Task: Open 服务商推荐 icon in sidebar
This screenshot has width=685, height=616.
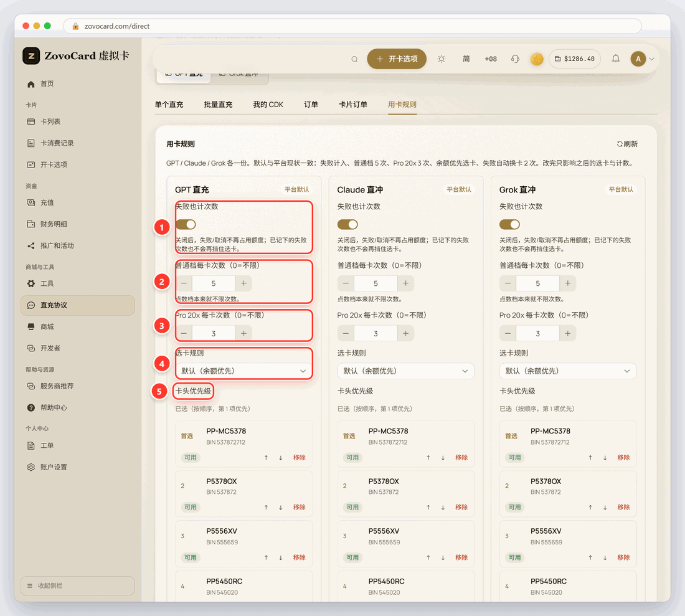Action: [x=31, y=386]
